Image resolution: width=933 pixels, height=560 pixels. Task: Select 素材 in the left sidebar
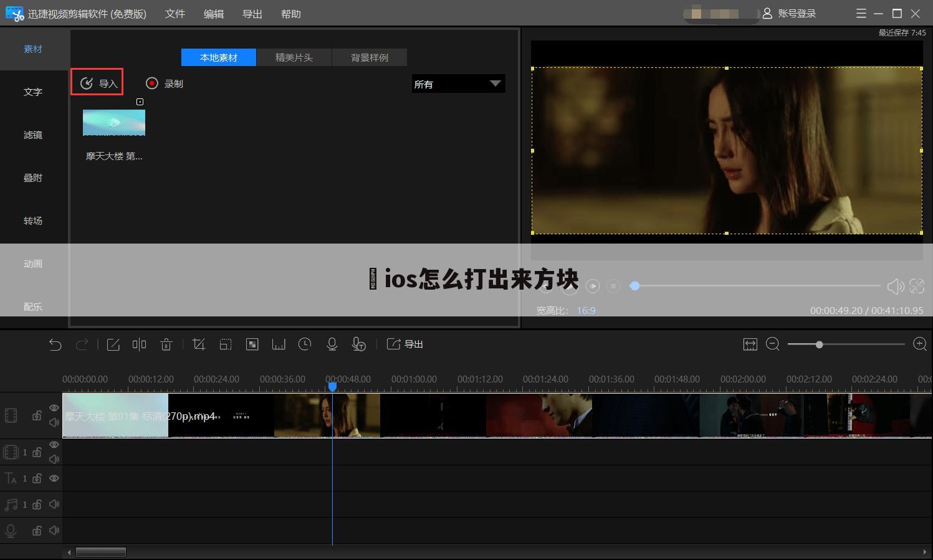pos(33,49)
